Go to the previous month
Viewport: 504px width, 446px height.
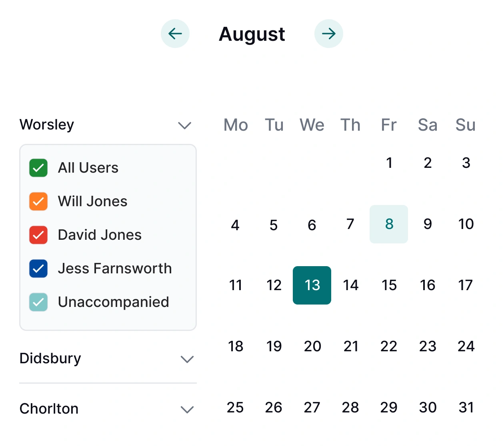point(175,34)
